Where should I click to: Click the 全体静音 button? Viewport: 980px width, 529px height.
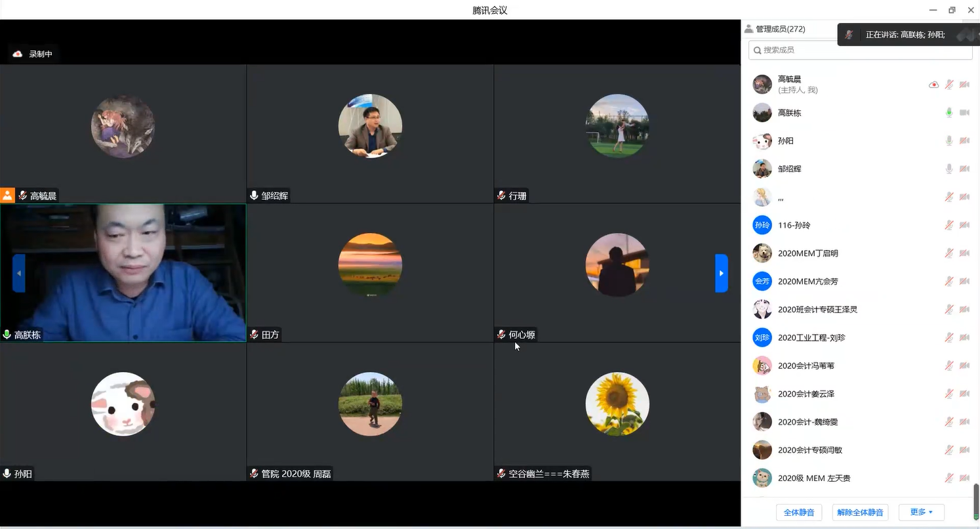[x=798, y=512]
